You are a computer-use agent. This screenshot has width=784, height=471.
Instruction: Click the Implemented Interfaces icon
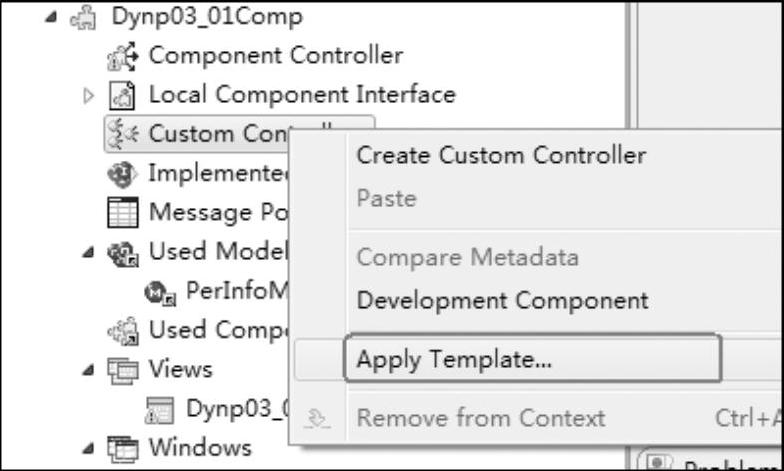[x=122, y=174]
